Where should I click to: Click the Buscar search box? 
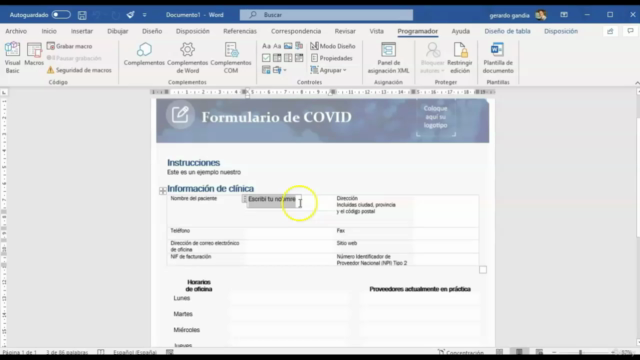pyautogui.click(x=326, y=15)
